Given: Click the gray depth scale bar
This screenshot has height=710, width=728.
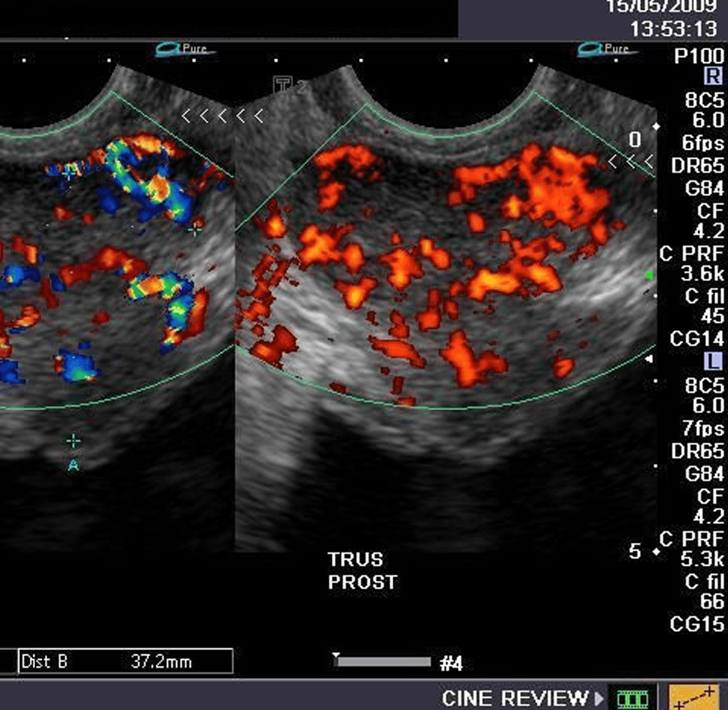Looking at the screenshot, I should (x=385, y=661).
